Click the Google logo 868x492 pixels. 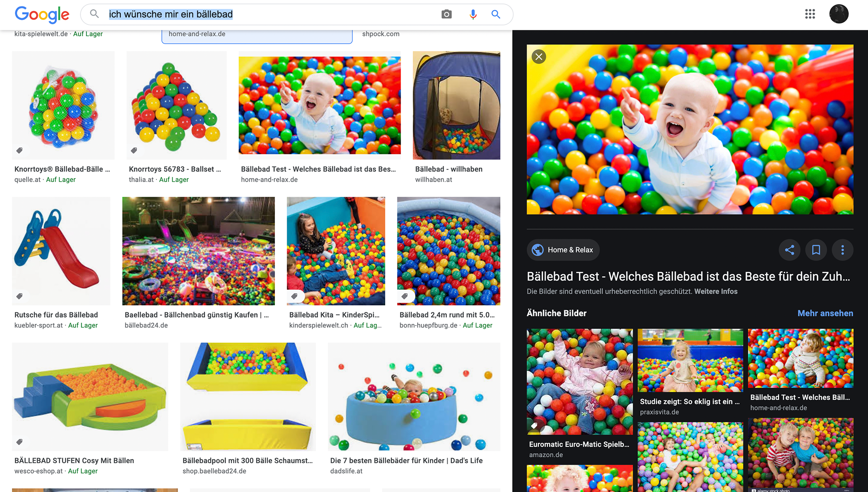(42, 14)
